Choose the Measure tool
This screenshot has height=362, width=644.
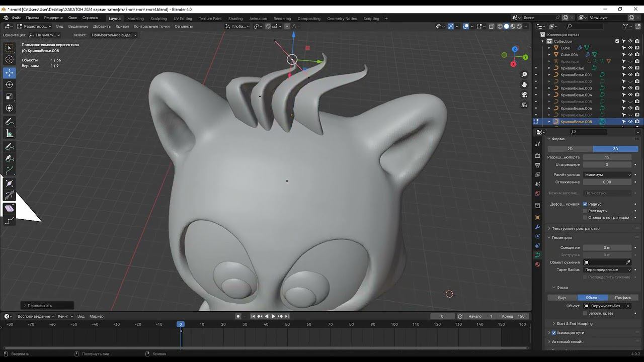(9, 134)
